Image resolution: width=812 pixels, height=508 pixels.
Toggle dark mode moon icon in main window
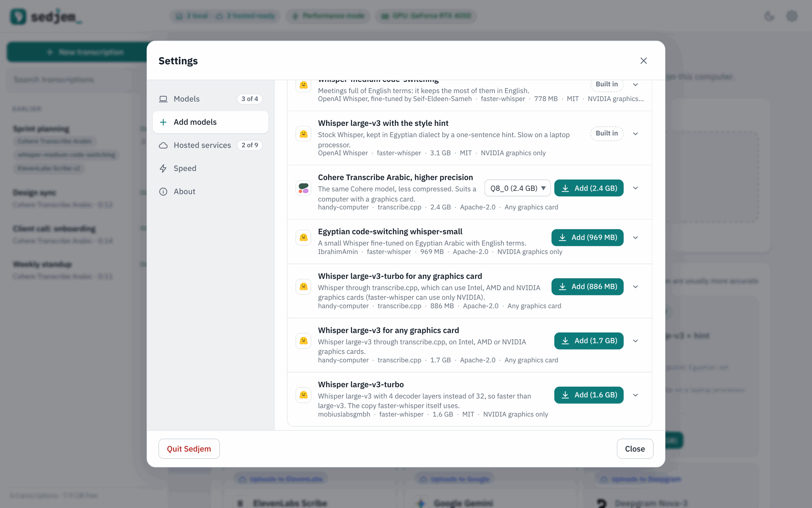[x=769, y=16]
